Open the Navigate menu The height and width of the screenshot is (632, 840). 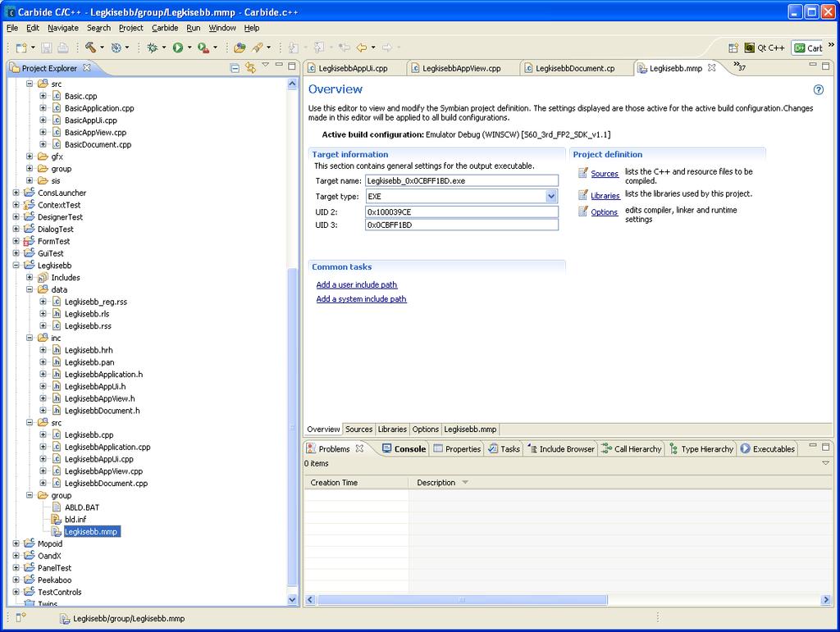click(62, 28)
